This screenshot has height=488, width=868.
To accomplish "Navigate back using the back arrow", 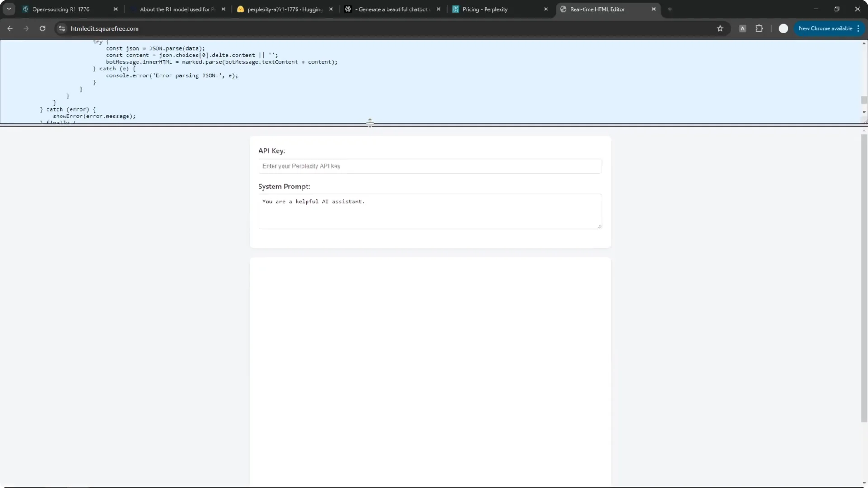I will click(10, 28).
